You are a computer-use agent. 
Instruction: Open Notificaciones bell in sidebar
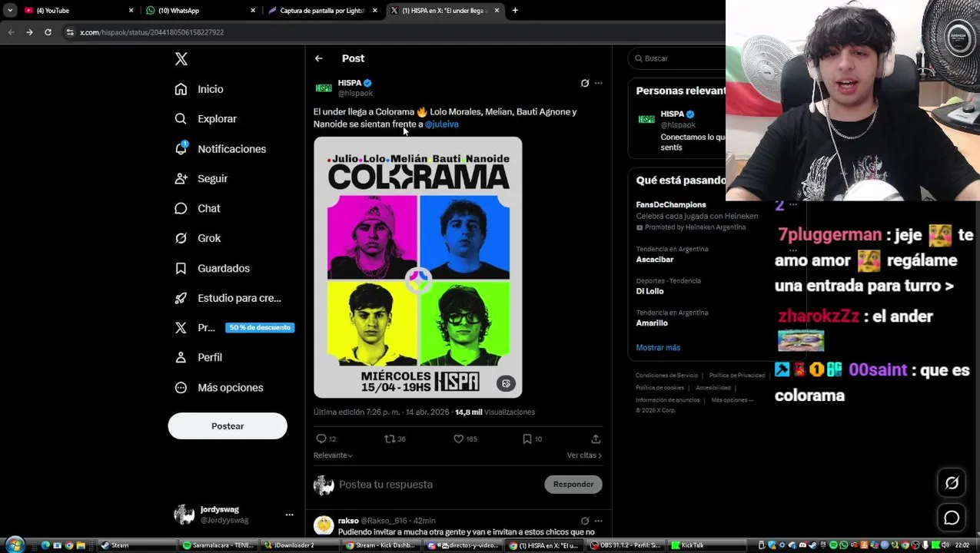click(x=220, y=149)
